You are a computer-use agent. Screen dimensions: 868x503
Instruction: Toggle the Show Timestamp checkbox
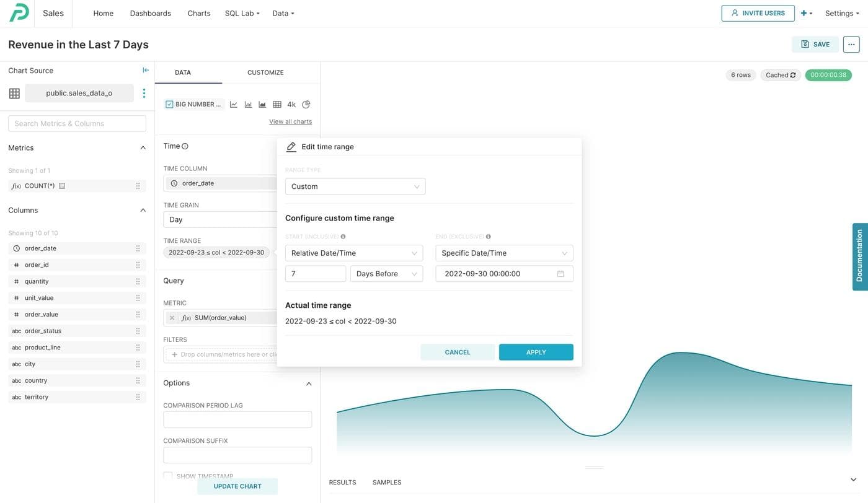[168, 476]
